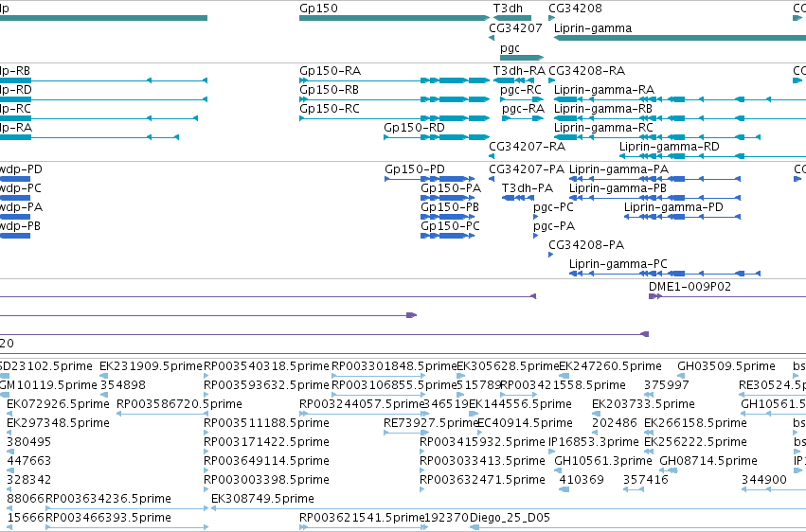Select the pgc gene feature bar
Viewport: 806px width, 532px height.
(x=522, y=58)
